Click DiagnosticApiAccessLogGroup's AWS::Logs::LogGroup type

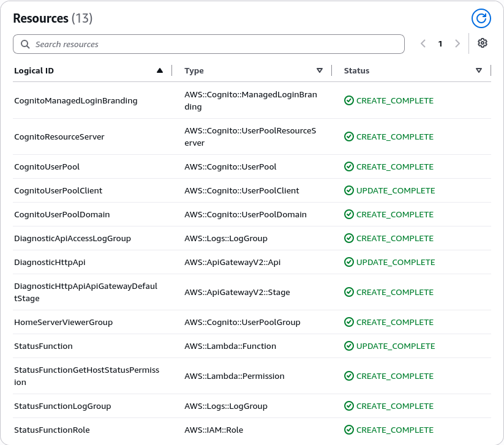click(225, 238)
